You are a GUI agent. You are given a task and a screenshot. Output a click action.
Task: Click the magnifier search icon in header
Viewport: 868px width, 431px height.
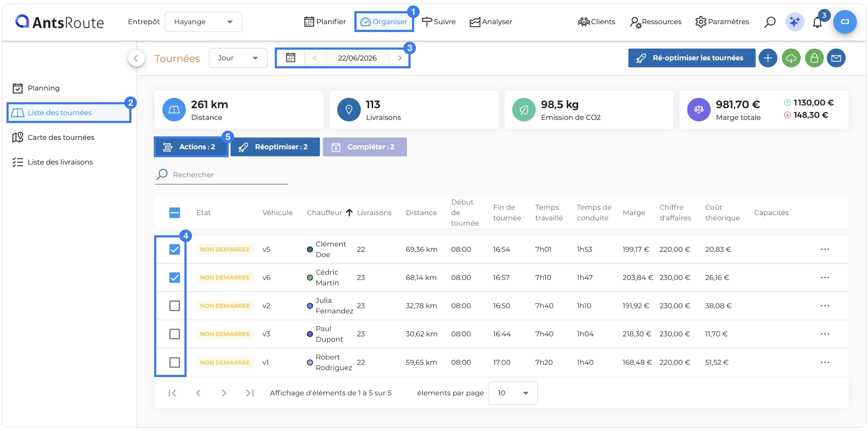tap(770, 22)
